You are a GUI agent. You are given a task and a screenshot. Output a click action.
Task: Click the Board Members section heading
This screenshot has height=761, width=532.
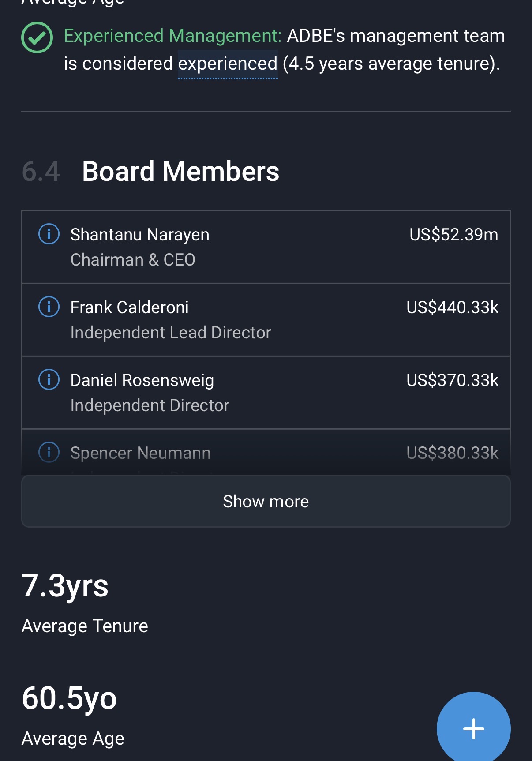coord(180,171)
